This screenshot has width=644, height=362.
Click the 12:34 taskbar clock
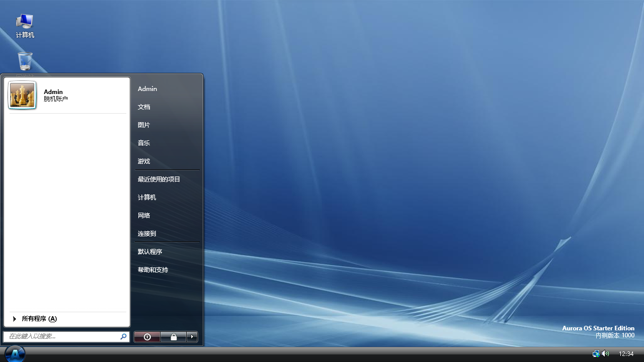626,354
